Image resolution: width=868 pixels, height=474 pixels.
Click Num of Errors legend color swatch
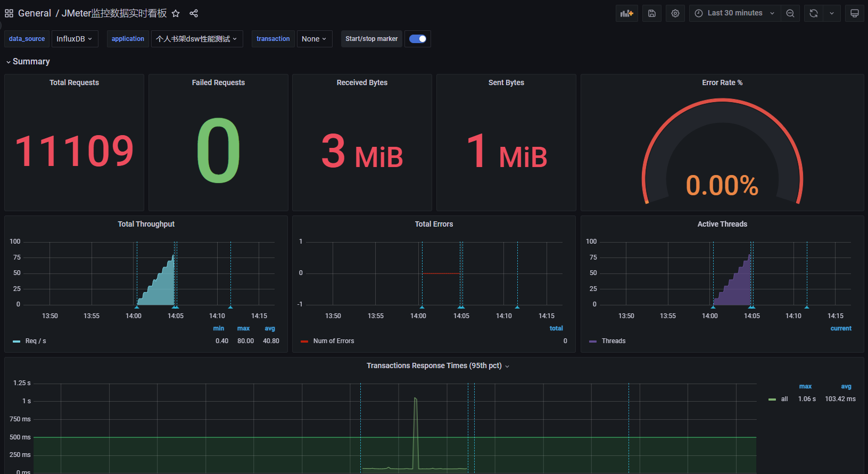tap(304, 342)
